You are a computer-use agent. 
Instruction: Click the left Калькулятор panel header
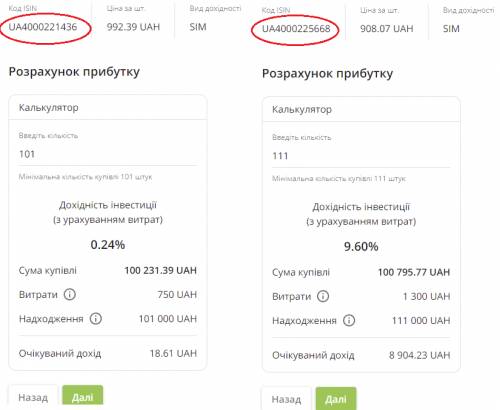108,108
